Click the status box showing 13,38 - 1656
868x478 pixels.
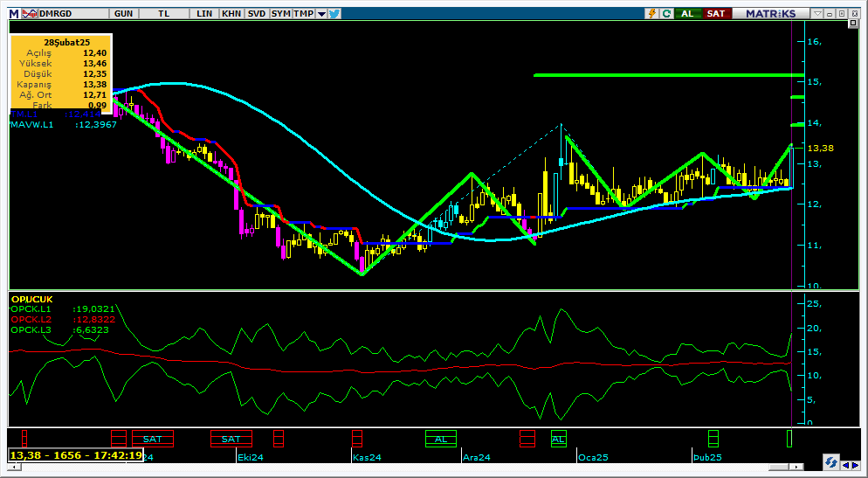[x=76, y=455]
